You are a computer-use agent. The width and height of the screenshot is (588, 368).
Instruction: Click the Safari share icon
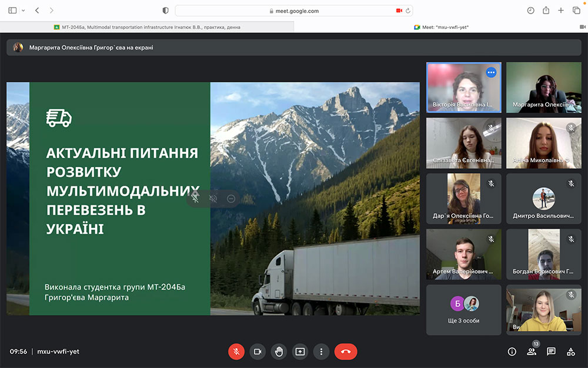click(546, 11)
